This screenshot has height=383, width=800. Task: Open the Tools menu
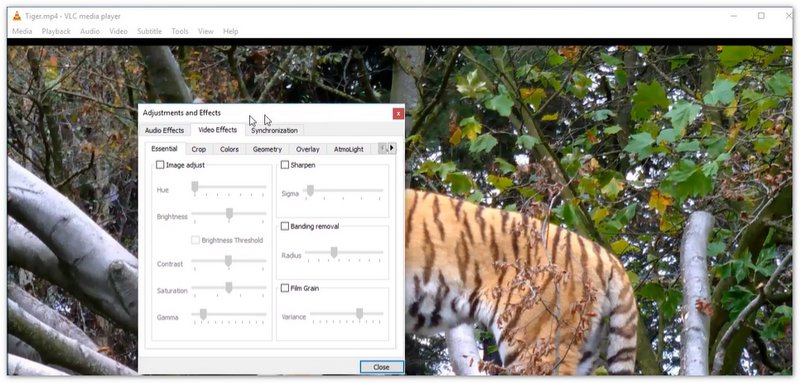pyautogui.click(x=180, y=31)
